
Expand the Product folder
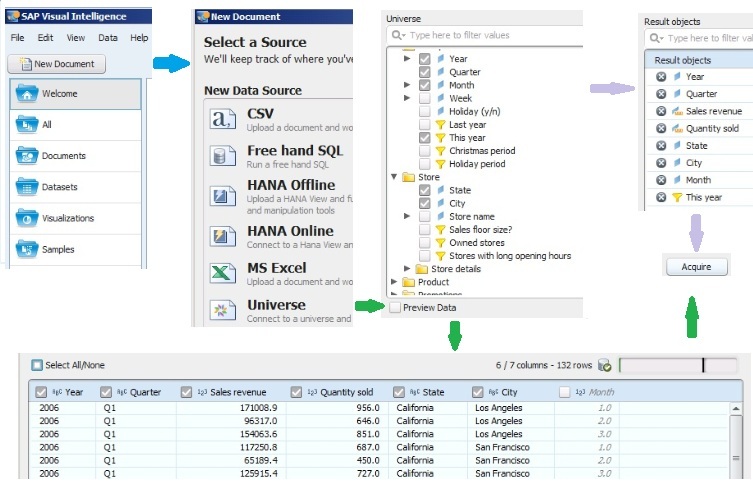pos(394,282)
